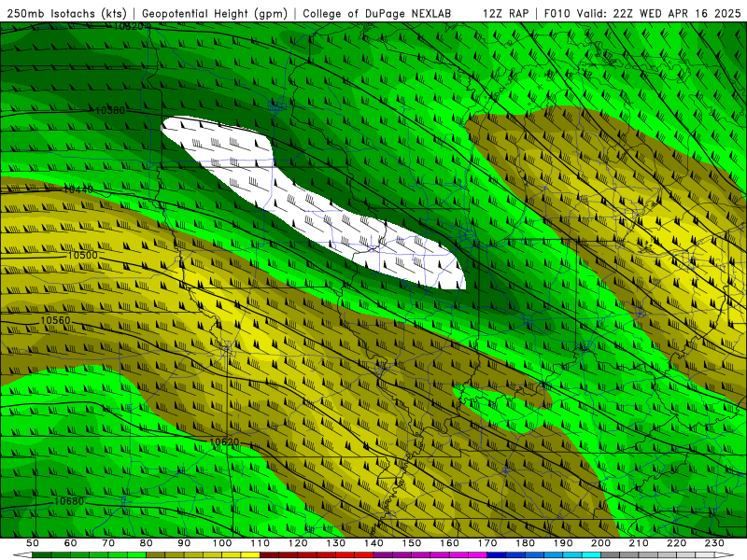747x560 pixels.
Task: Select the 10620 height contour label
Action: (224, 441)
